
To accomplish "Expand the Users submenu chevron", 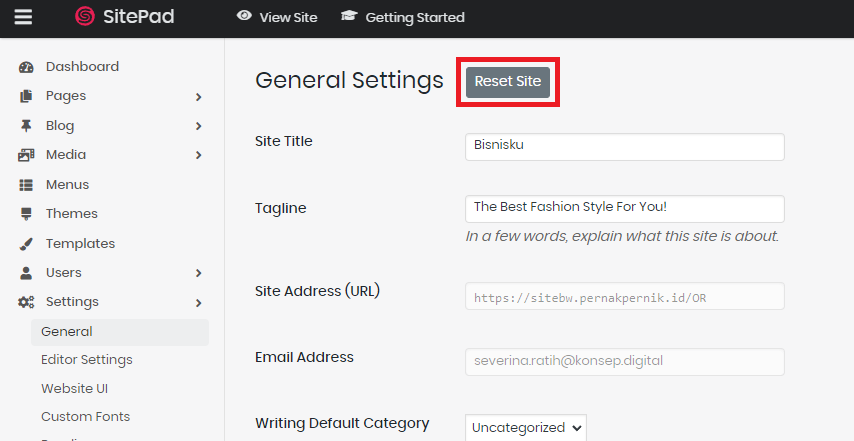I will [199, 273].
